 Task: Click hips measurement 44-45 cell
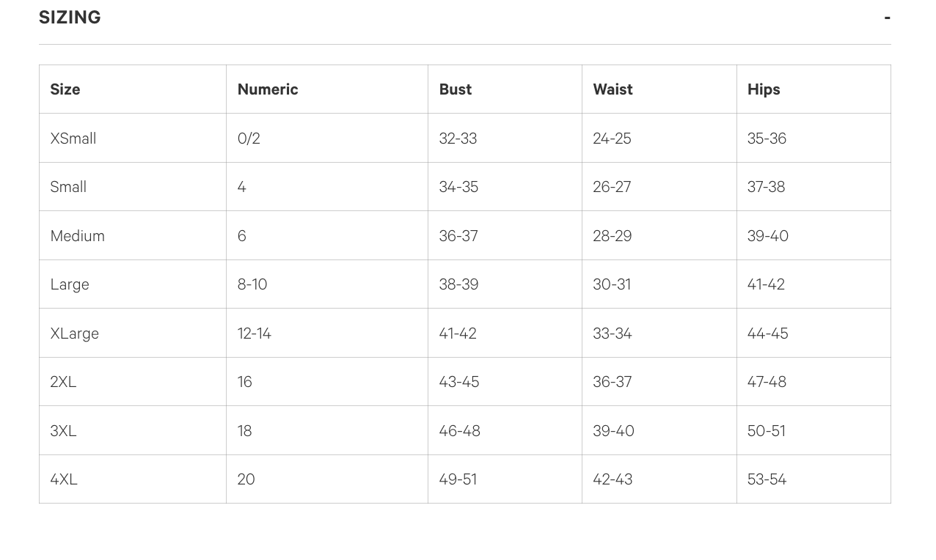767,334
